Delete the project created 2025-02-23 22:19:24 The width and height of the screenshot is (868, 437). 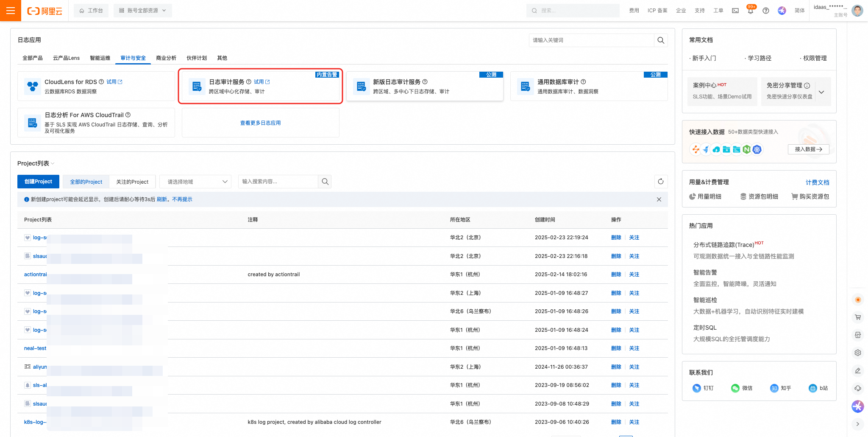coord(616,238)
